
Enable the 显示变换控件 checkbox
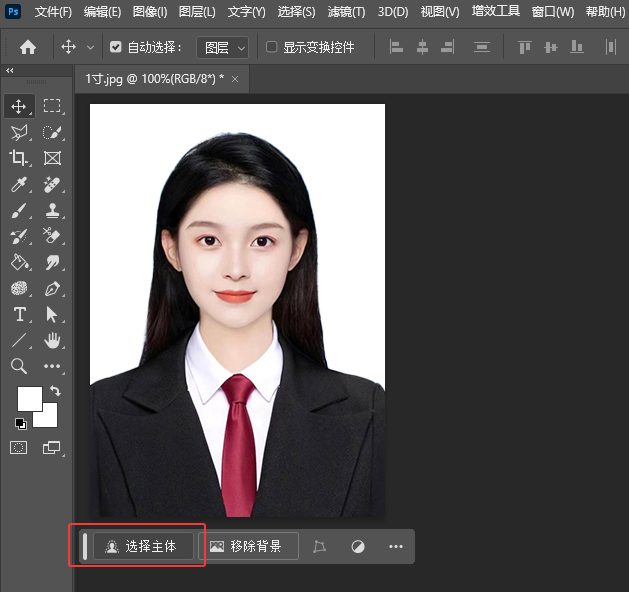coord(272,47)
